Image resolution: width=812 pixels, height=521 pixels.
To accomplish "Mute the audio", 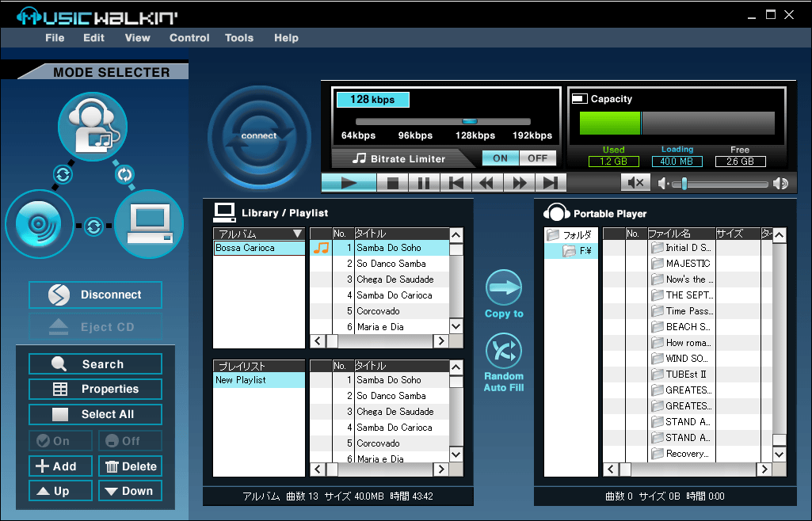I will (635, 183).
